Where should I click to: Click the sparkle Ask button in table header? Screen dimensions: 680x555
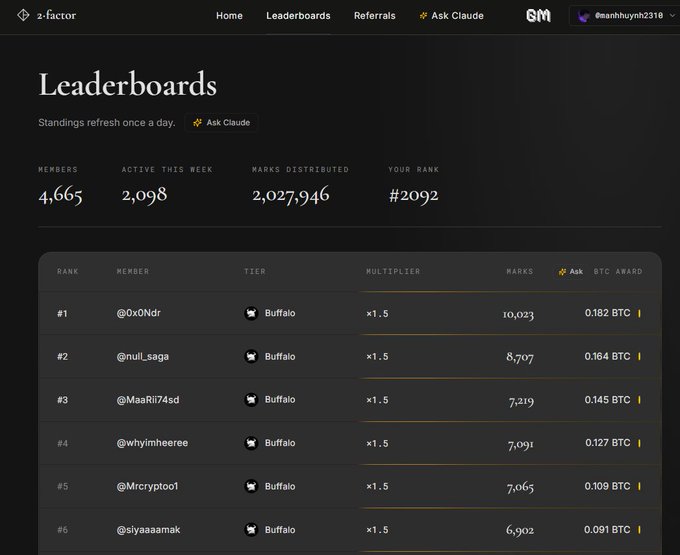[571, 272]
